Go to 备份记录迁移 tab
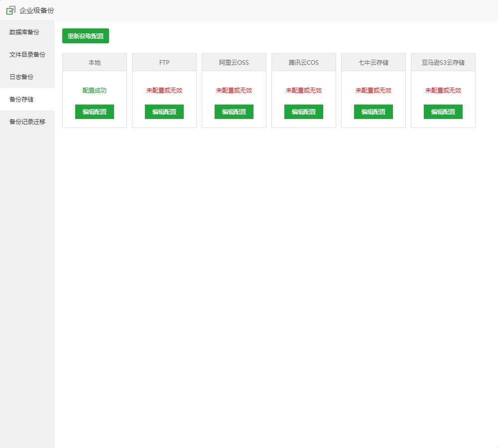This screenshot has height=448, width=498. (27, 122)
